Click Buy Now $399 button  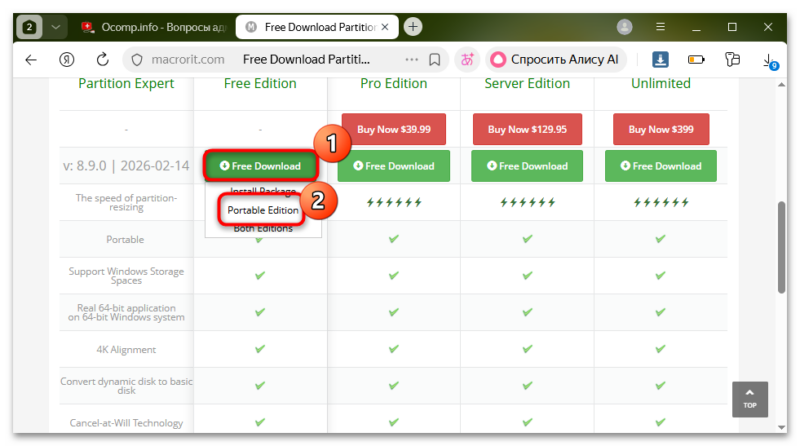tap(661, 129)
